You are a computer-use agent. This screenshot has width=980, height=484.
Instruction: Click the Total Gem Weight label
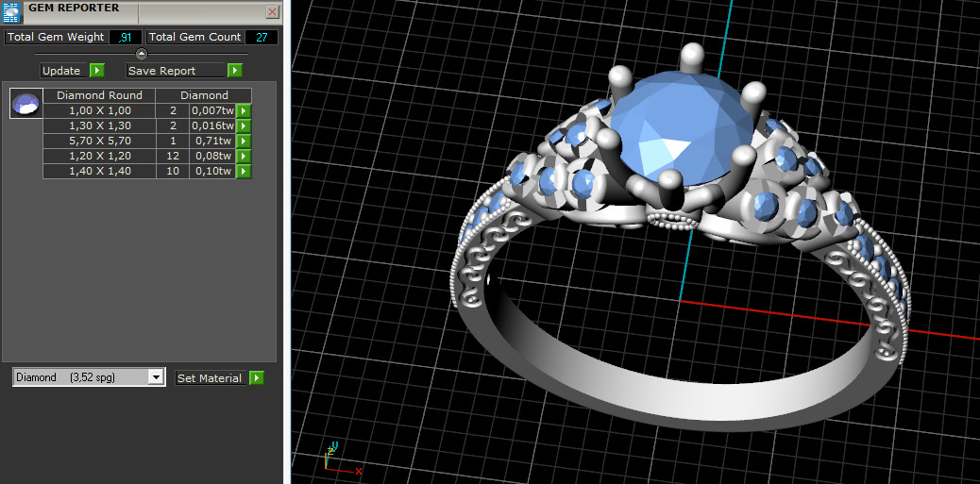[x=56, y=38]
